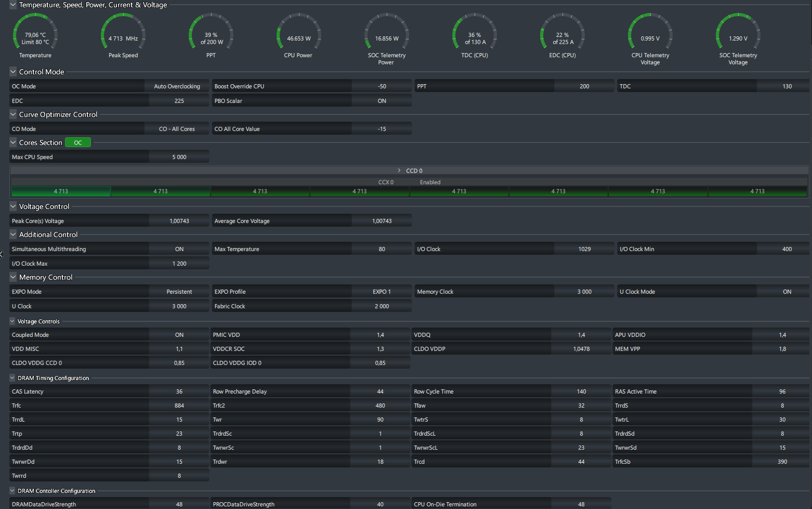The image size is (812, 509).
Task: Click the CLDO VDDP value 1,0478
Action: click(x=581, y=349)
